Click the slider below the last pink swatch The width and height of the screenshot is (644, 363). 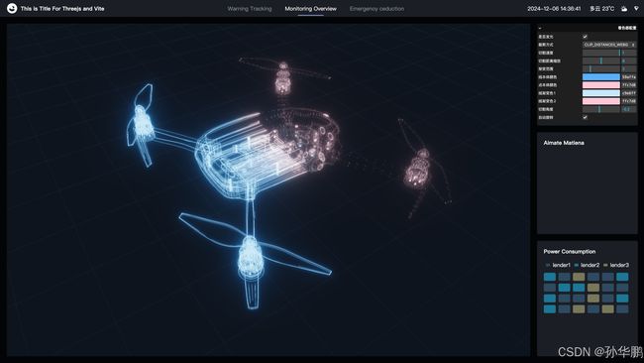(601, 109)
